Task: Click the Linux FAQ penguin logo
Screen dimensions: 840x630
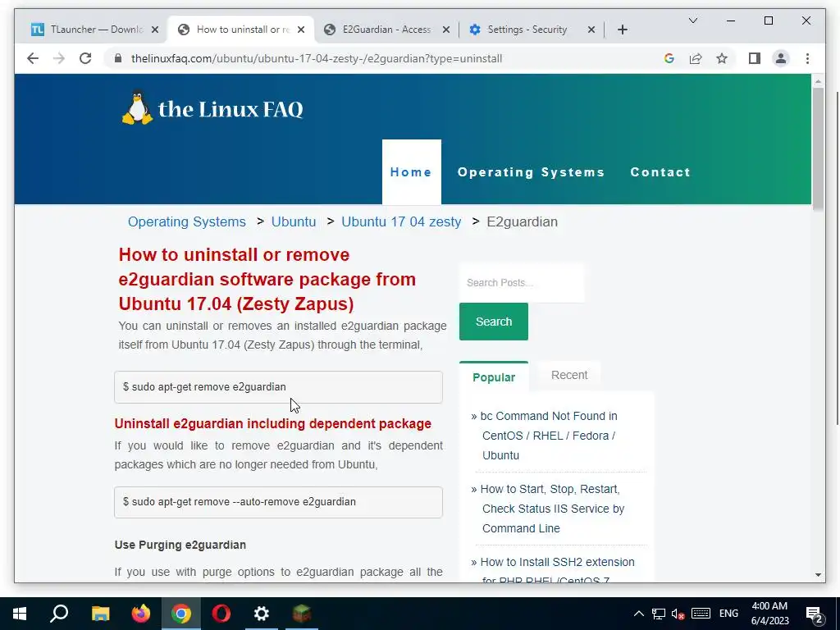Action: coord(137,107)
